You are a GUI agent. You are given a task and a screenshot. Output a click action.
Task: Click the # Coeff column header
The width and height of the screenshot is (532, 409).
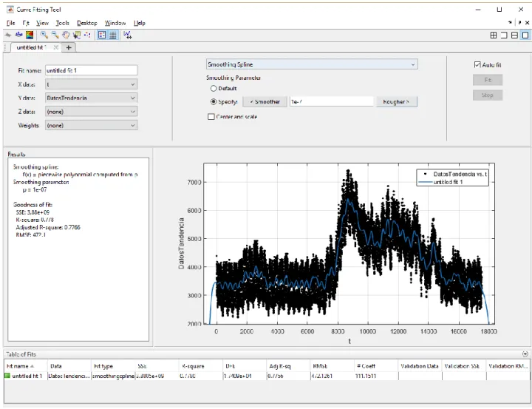[375, 366]
